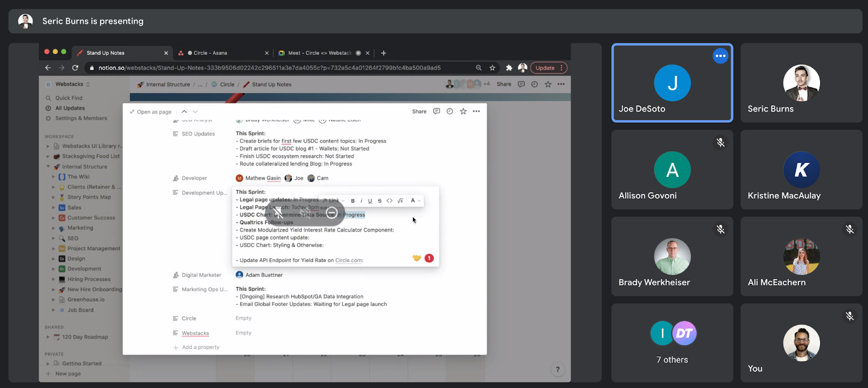Reload the Notion page
Screen dimensions: 868x388
coord(75,68)
